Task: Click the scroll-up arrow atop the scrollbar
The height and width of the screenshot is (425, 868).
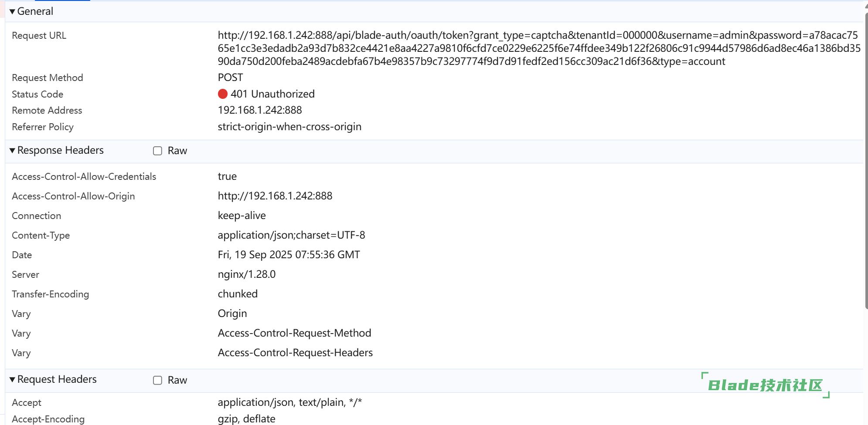Action: (866, 6)
